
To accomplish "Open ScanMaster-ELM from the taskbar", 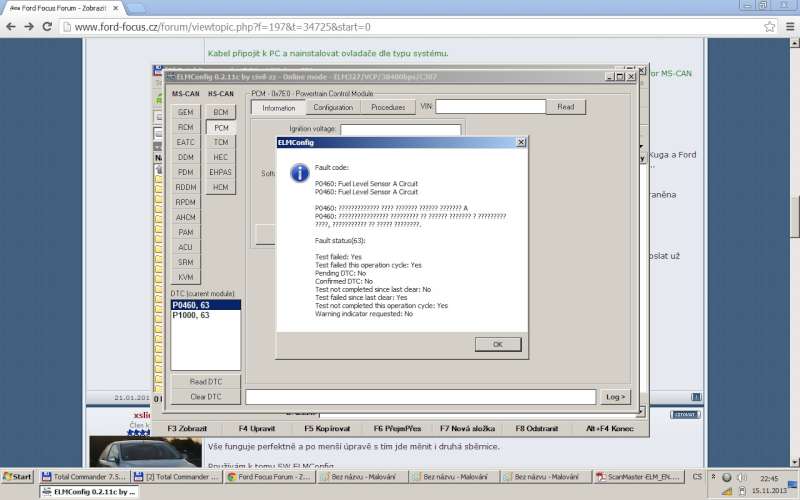I will point(636,477).
